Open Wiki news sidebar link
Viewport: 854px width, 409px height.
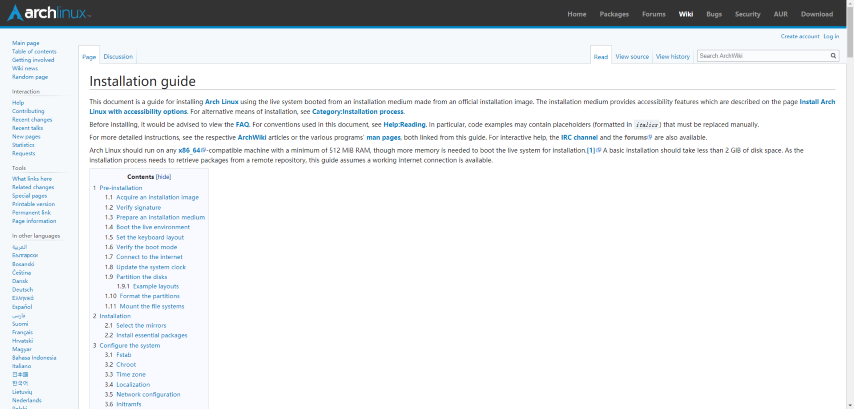point(25,69)
